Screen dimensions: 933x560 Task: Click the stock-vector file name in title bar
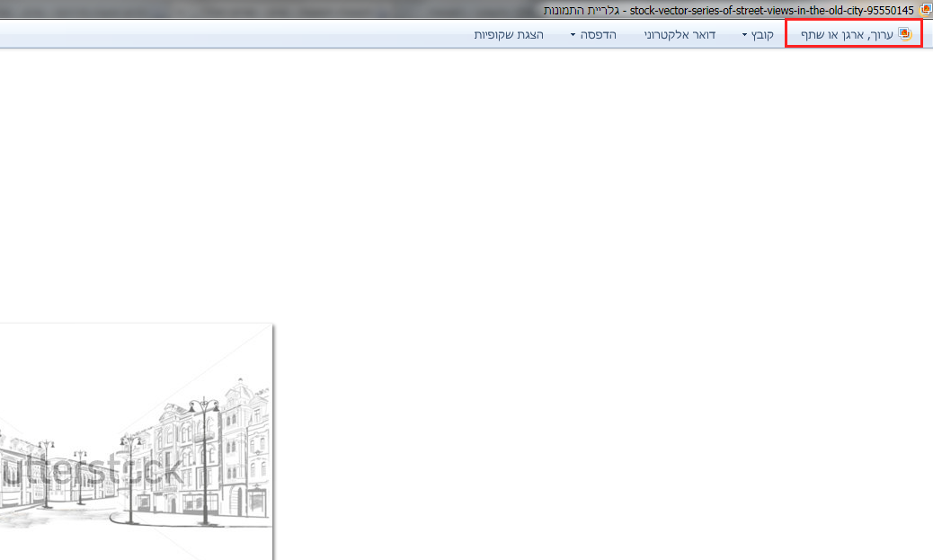pyautogui.click(x=772, y=10)
